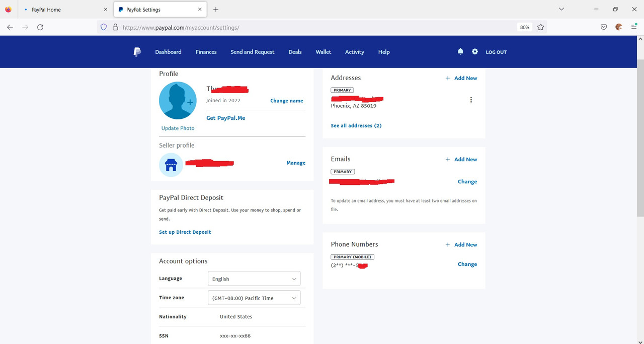Click LOG OUT
644x344 pixels.
496,52
